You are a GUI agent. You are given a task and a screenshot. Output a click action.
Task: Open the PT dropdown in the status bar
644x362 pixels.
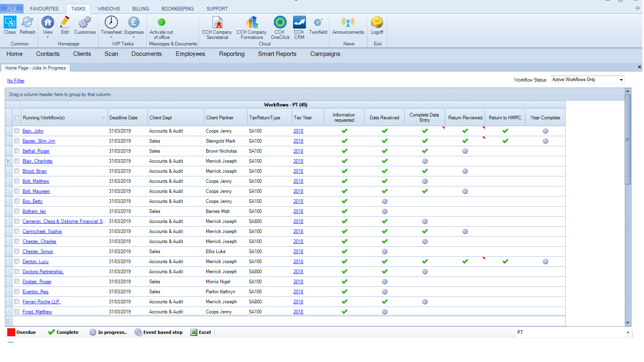628,333
